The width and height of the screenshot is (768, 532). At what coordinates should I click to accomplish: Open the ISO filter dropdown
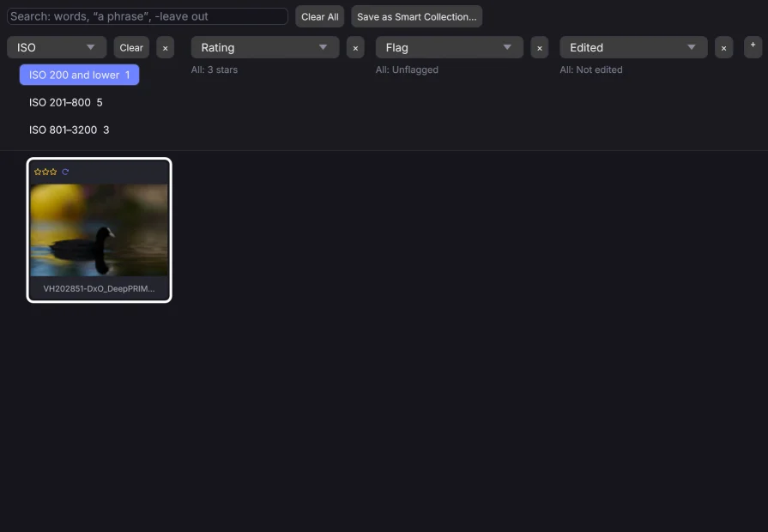tap(57, 47)
